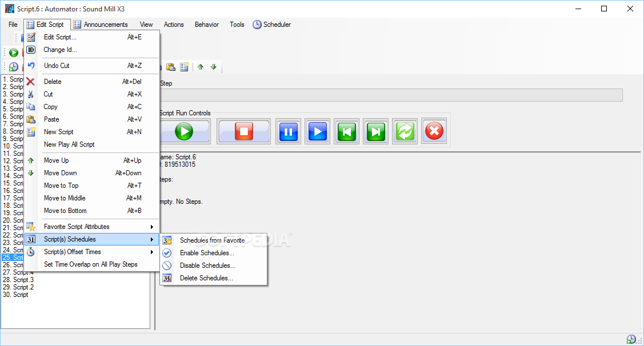Choose Delete Schedules... option

pyautogui.click(x=214, y=278)
